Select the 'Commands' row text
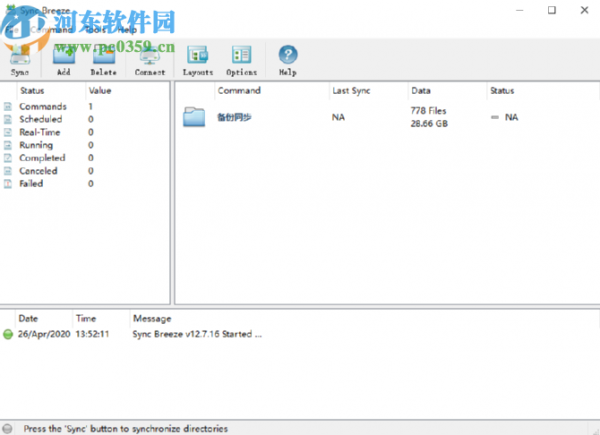 (43, 106)
